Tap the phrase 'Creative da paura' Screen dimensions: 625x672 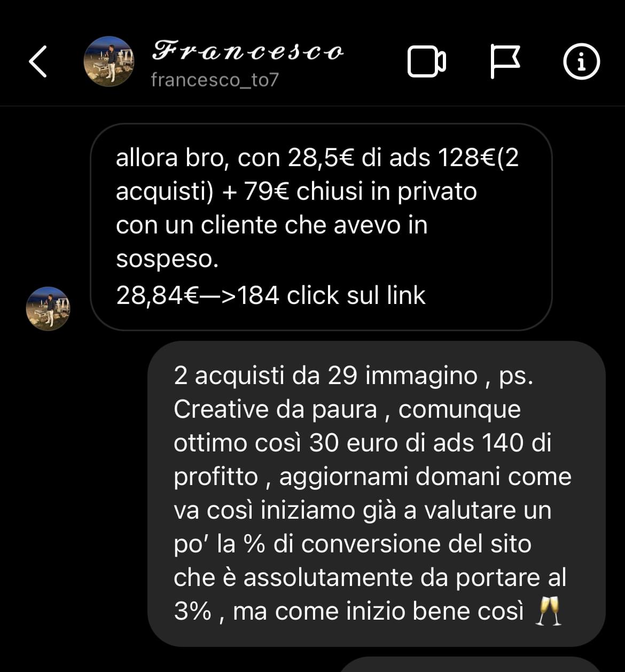tap(276, 410)
